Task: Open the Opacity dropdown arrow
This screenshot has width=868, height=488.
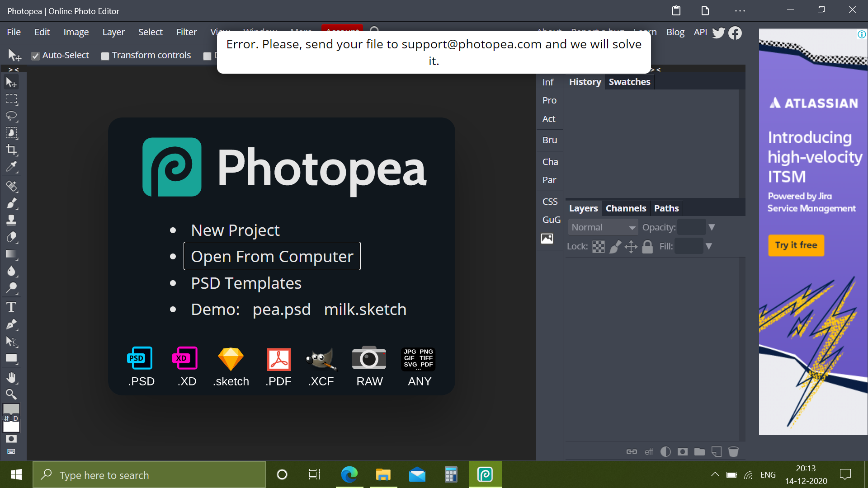Action: [x=712, y=227]
